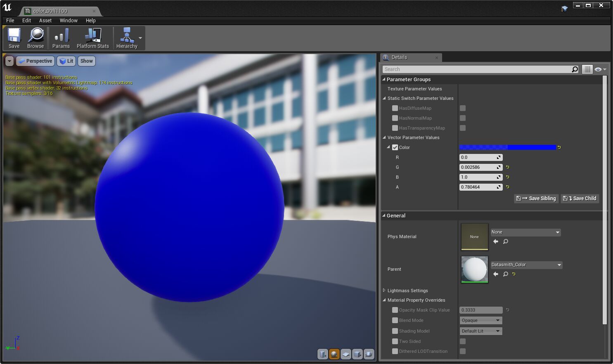Open the material instance Hierarchy
Image resolution: width=613 pixels, height=364 pixels.
(x=126, y=38)
